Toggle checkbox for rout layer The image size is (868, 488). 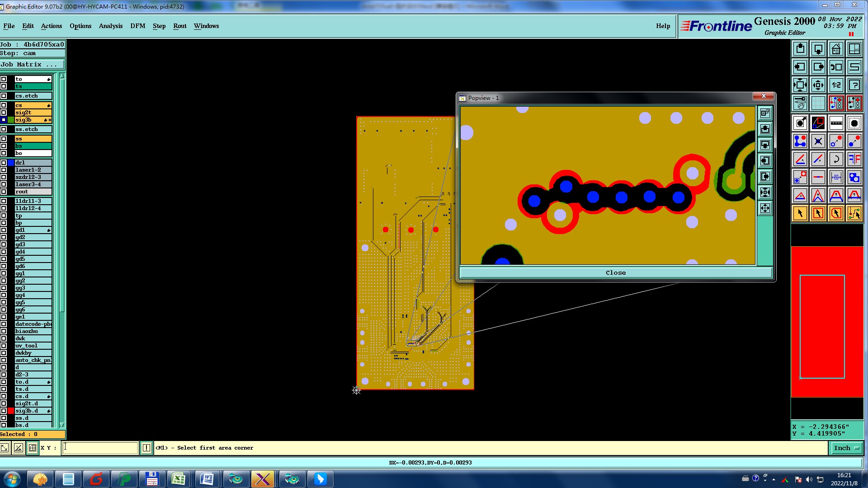tap(4, 192)
